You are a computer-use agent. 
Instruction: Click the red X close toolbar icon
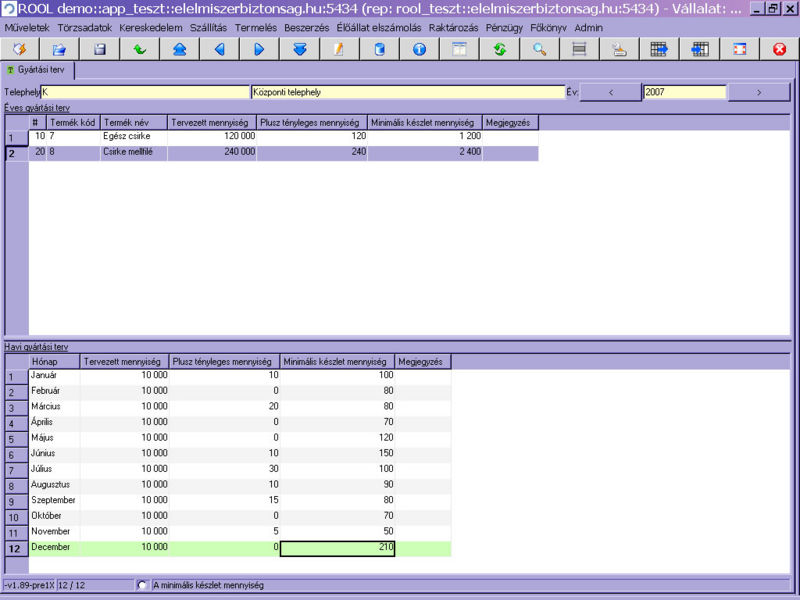(779, 49)
